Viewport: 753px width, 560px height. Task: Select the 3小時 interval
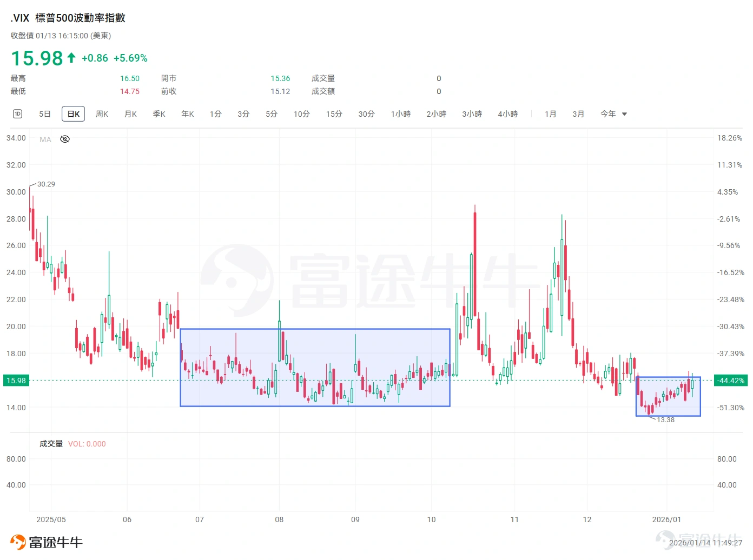click(x=472, y=114)
